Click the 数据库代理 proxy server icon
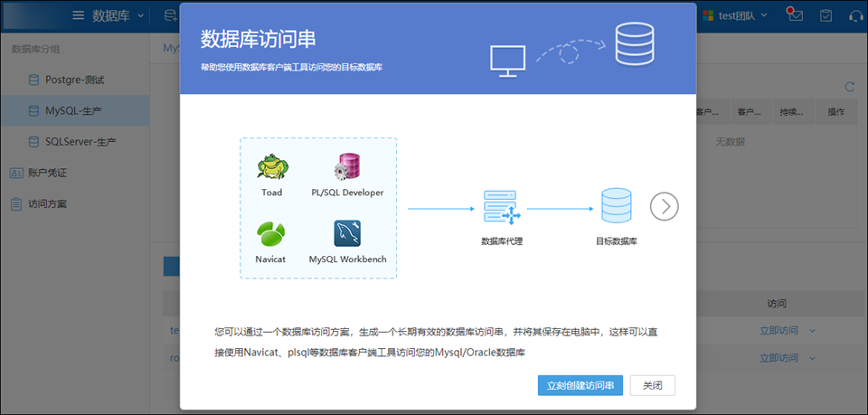 501,208
